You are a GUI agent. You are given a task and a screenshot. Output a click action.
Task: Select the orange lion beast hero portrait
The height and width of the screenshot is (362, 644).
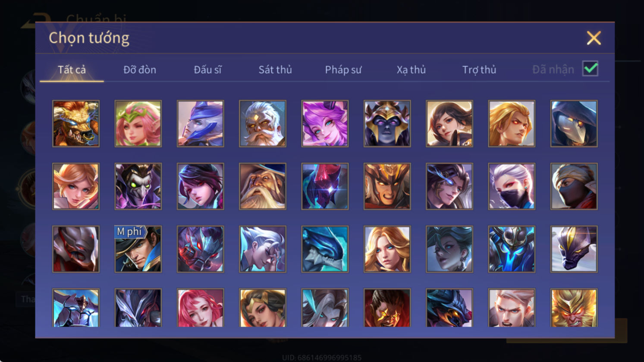[76, 124]
